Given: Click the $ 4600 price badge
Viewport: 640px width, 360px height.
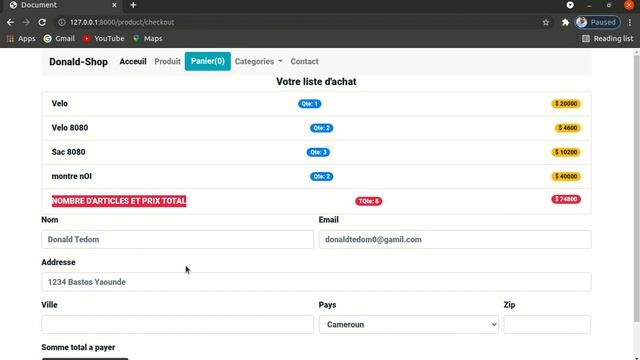Looking at the screenshot, I should (x=567, y=128).
